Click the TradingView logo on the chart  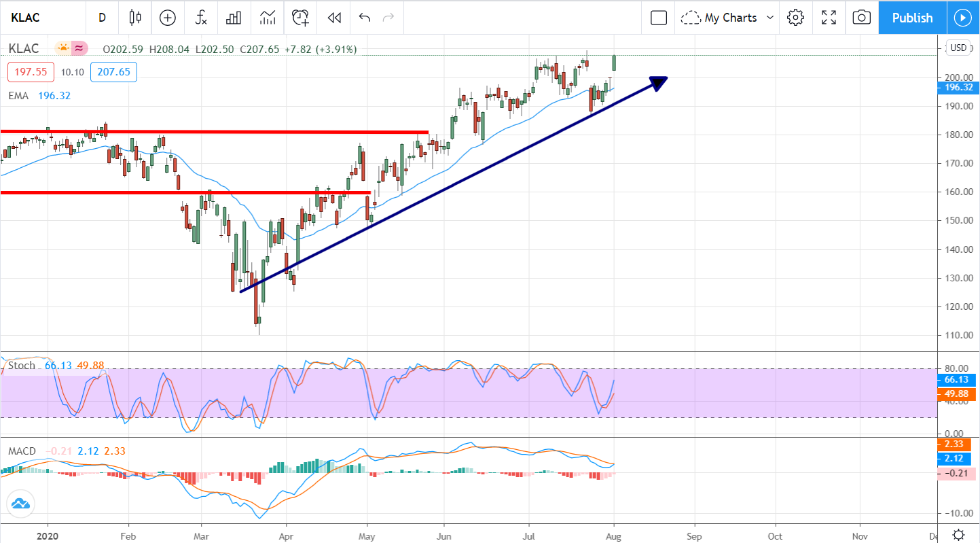pyautogui.click(x=19, y=504)
